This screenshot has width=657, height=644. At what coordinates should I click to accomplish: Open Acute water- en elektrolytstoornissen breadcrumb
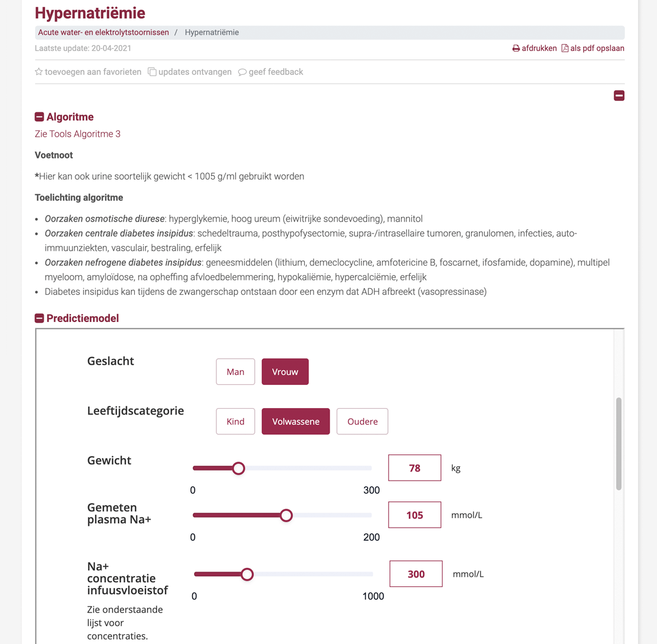coord(103,33)
